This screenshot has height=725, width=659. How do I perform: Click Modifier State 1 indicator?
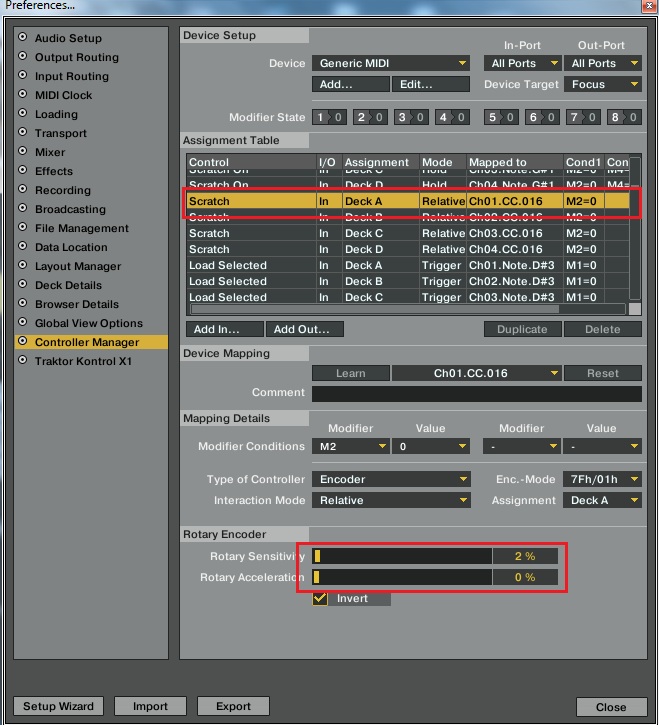point(329,117)
